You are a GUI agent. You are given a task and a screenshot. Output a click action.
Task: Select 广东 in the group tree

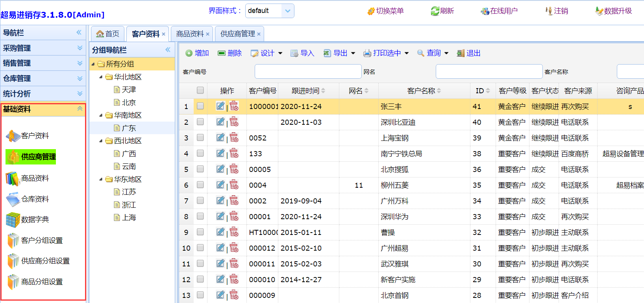click(x=129, y=128)
